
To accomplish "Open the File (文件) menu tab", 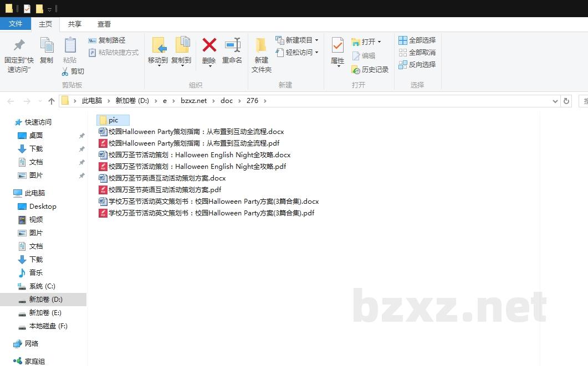I will pyautogui.click(x=16, y=24).
